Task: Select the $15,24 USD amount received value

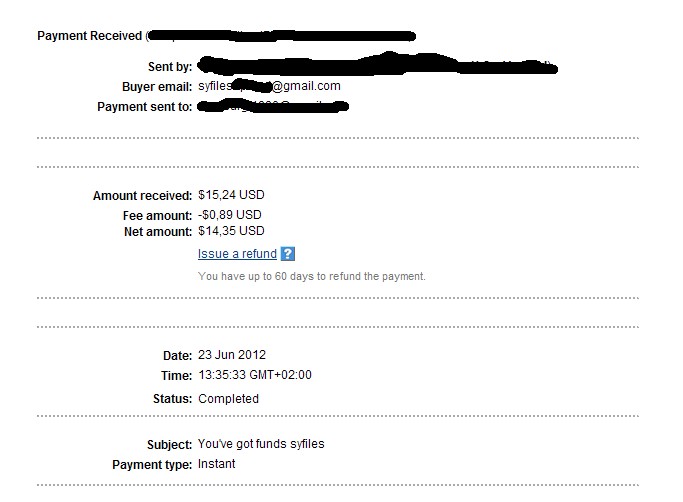Action: click(231, 195)
